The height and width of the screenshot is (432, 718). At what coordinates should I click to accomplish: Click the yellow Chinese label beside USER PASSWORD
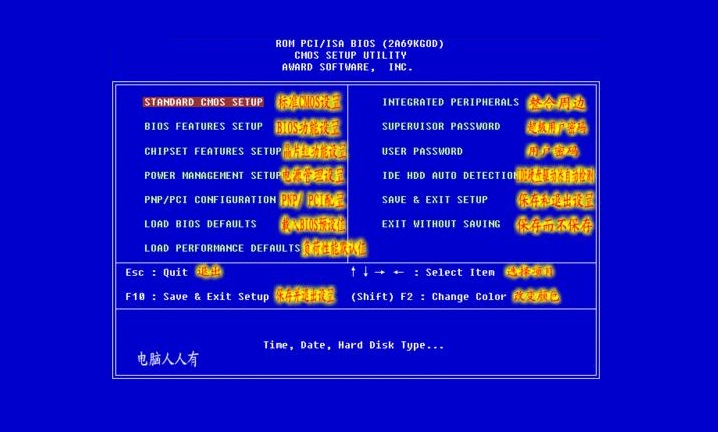(x=552, y=151)
